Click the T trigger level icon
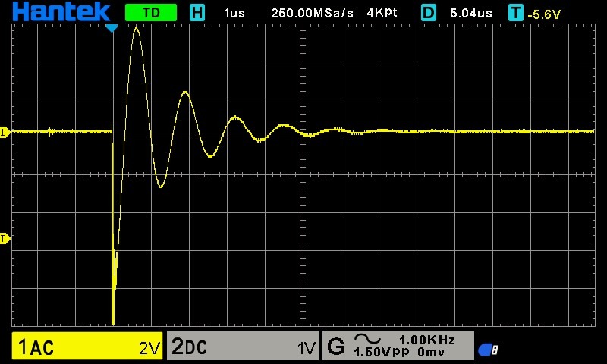Image resolution: width=607 pixels, height=364 pixels. pos(516,13)
